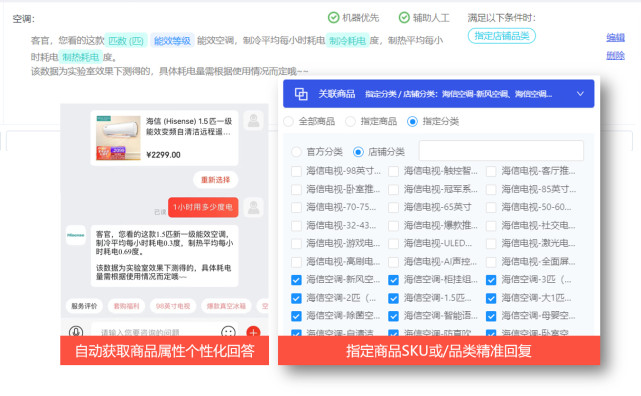Click the Hisense logo avatar in chat

[76, 235]
